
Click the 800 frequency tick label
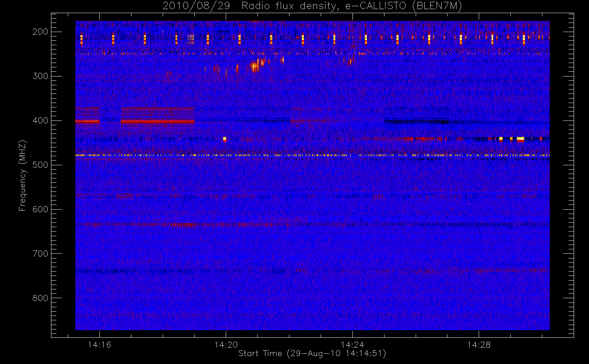(x=40, y=298)
